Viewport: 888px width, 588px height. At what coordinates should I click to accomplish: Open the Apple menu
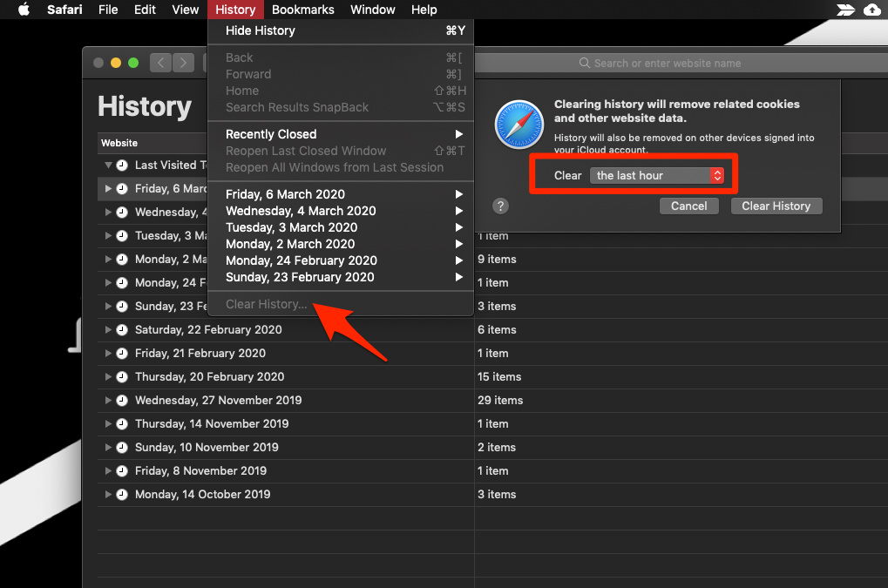[x=24, y=10]
